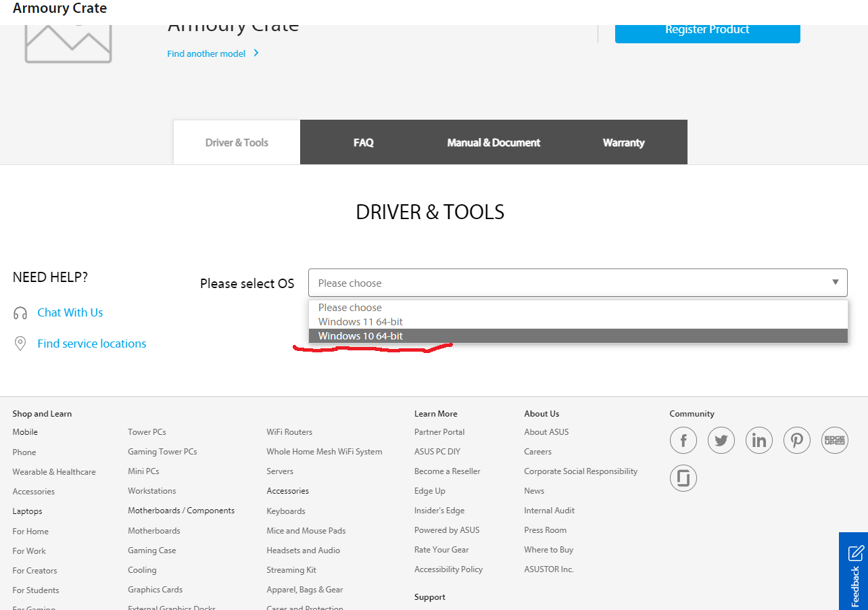This screenshot has height=610, width=868.
Task: Open the ASUSTOR Inc. link
Action: (549, 569)
